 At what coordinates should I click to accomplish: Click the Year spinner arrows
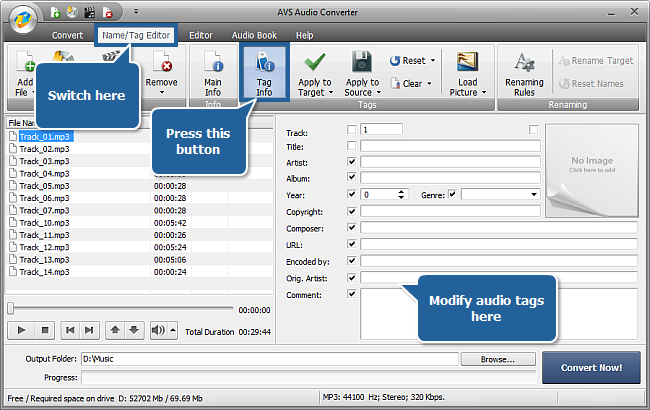401,194
